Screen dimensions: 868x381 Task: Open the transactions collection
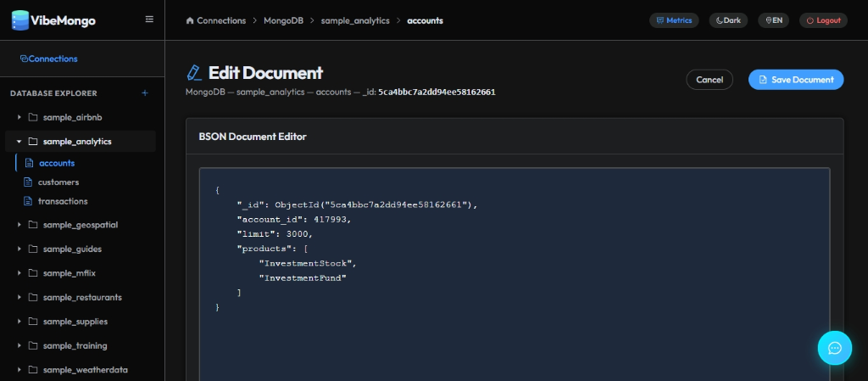click(x=63, y=201)
